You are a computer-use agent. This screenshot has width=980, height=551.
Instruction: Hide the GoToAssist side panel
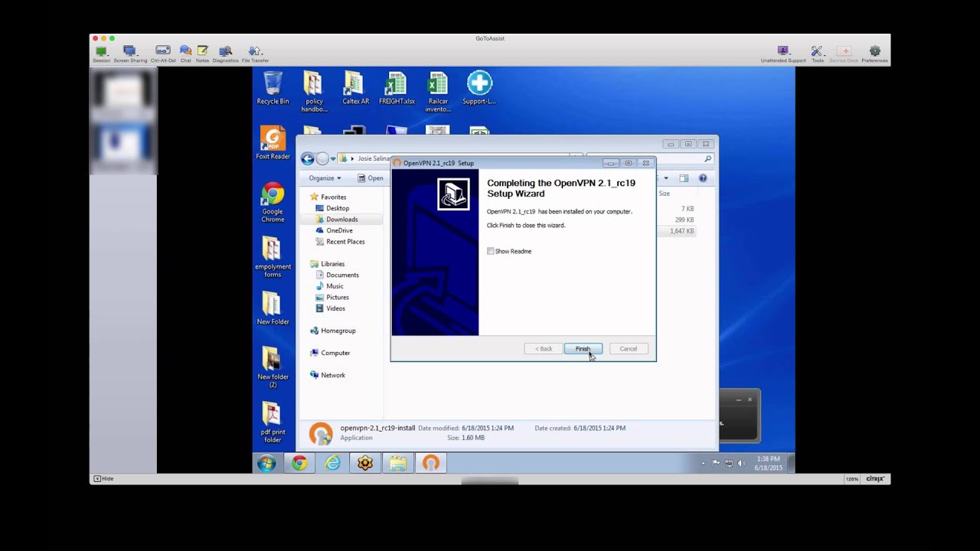click(103, 479)
